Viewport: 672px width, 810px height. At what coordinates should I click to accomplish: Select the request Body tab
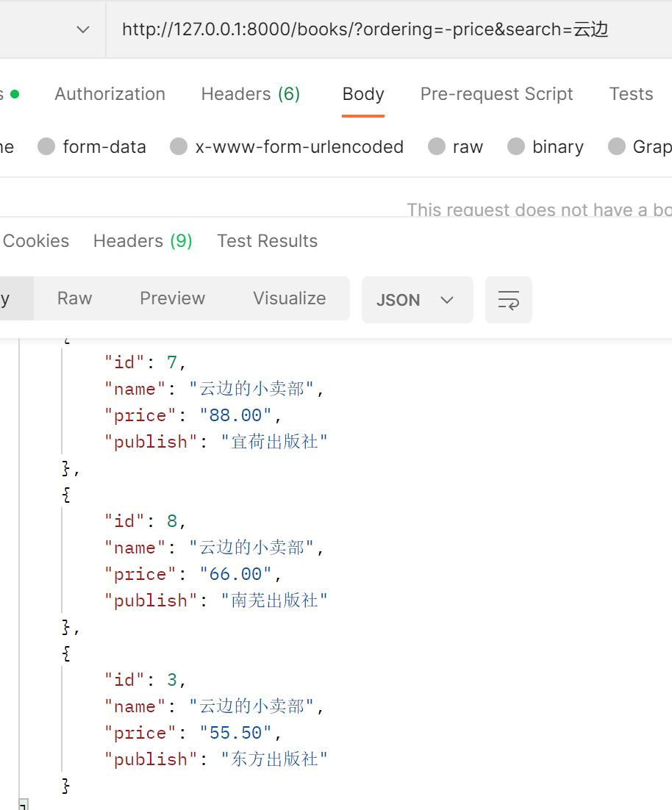pos(363,94)
